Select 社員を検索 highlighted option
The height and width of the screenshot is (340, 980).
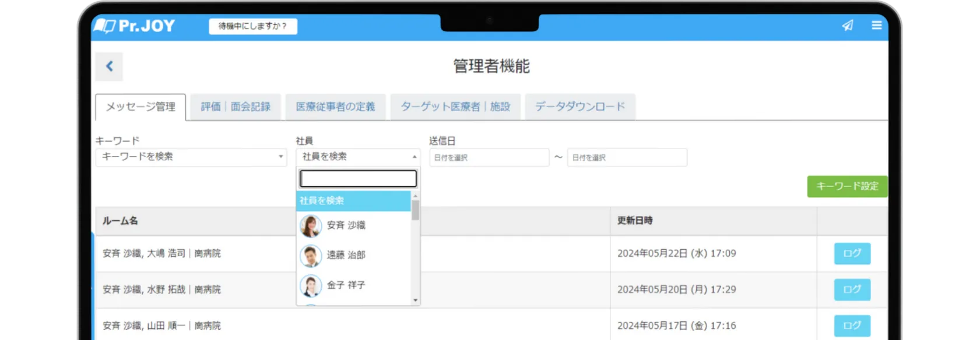(x=353, y=201)
